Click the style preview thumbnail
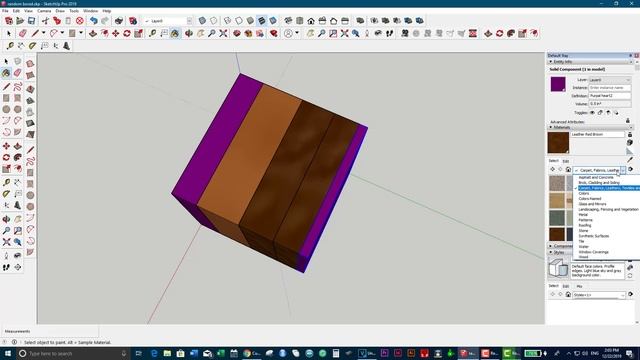The width and height of the screenshot is (640, 360). tap(558, 268)
